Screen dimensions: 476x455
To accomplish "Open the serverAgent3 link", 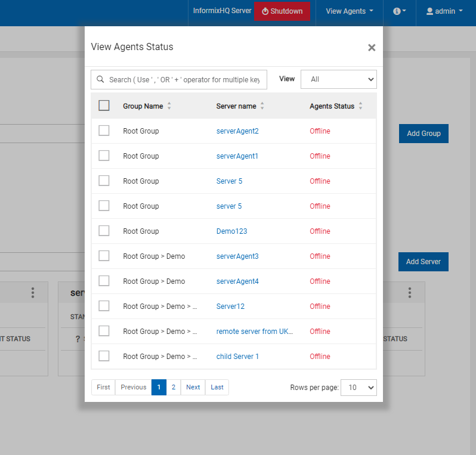I will click(x=237, y=256).
